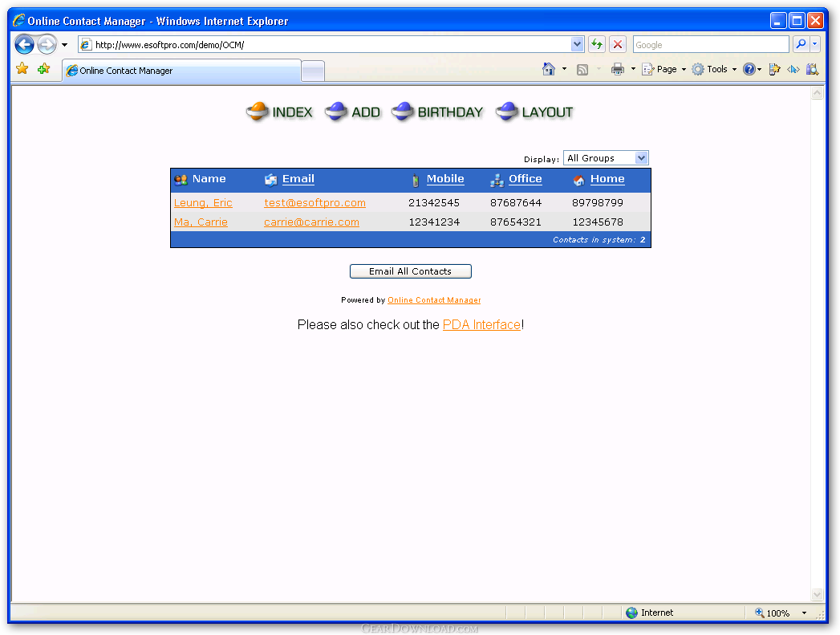The image size is (840, 635).
Task: Click the Mobile column phone icon
Action: click(x=415, y=181)
